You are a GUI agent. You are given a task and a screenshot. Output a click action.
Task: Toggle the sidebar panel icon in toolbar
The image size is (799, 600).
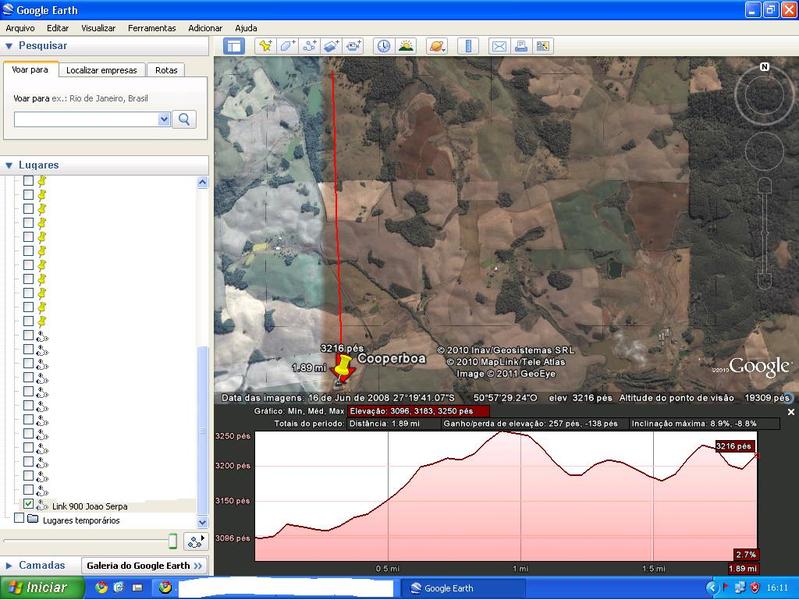233,46
